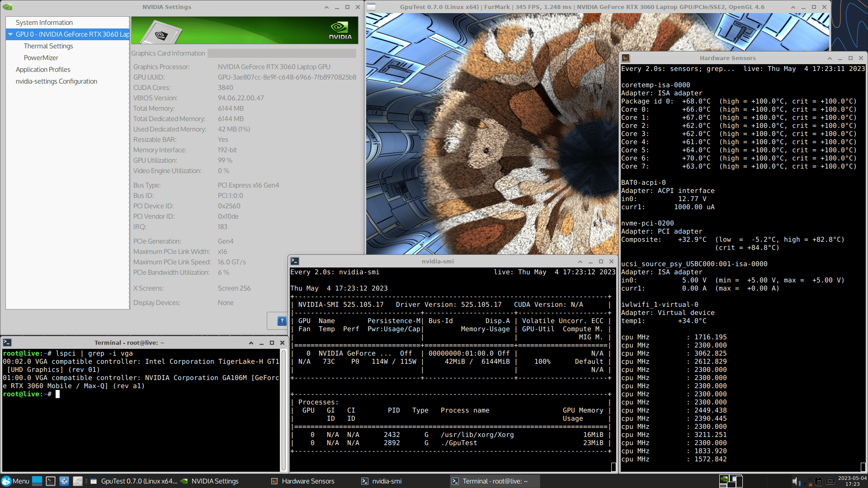Click the nvidia-smi window scrollbar handle
Screen dimensions: 868x488
point(613,467)
